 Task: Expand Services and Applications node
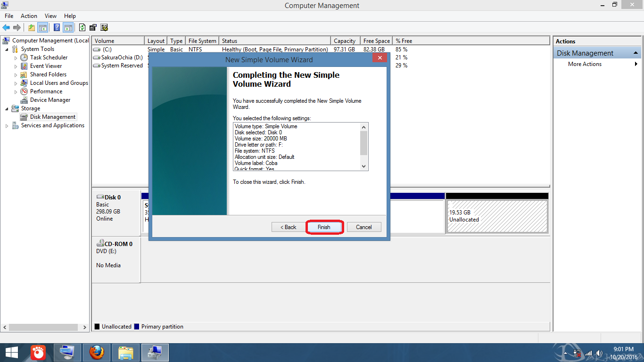pyautogui.click(x=7, y=125)
